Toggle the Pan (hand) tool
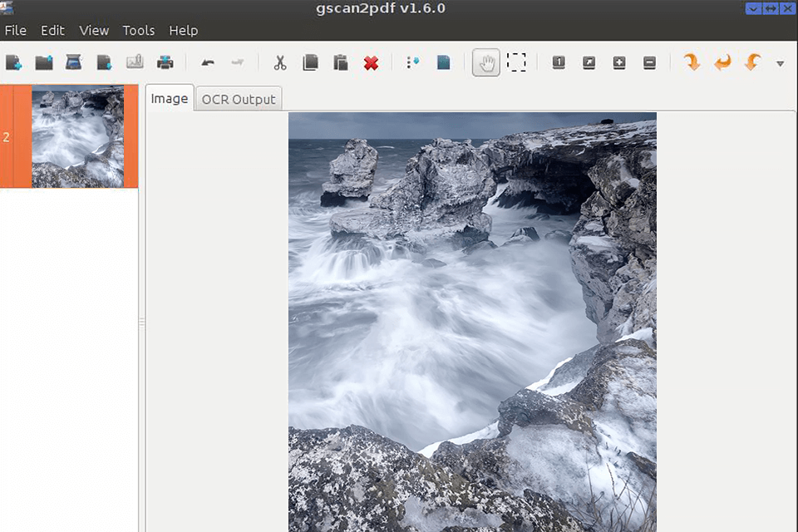 (486, 62)
